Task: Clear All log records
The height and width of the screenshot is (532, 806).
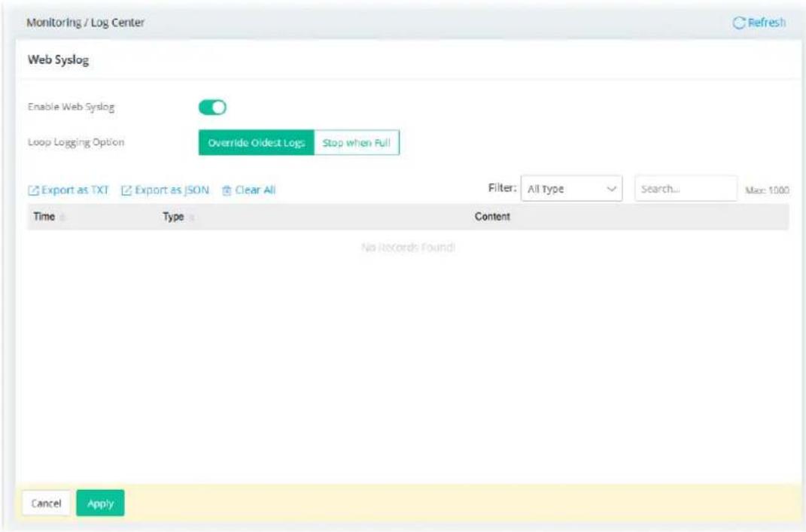Action: tap(249, 190)
